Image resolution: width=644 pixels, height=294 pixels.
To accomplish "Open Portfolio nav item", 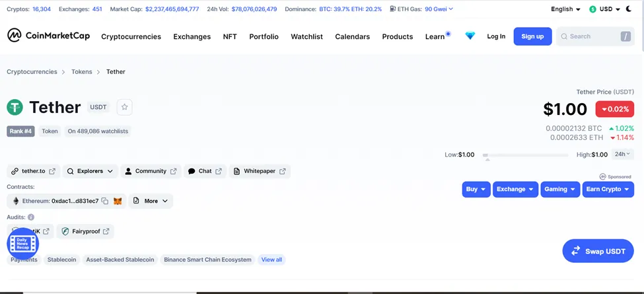I will pos(264,36).
